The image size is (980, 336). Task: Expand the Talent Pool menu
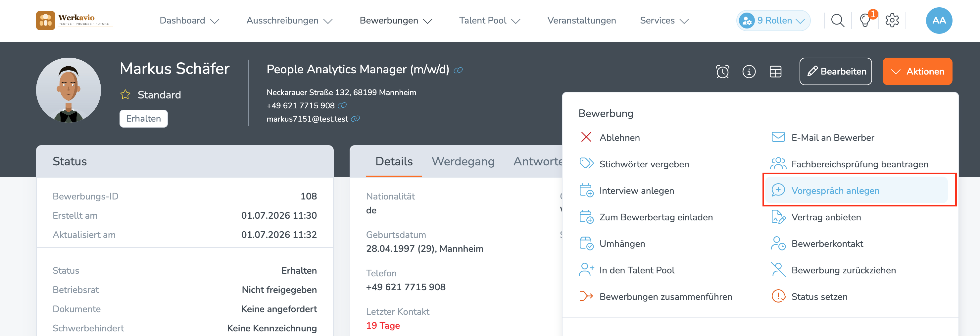[489, 21]
